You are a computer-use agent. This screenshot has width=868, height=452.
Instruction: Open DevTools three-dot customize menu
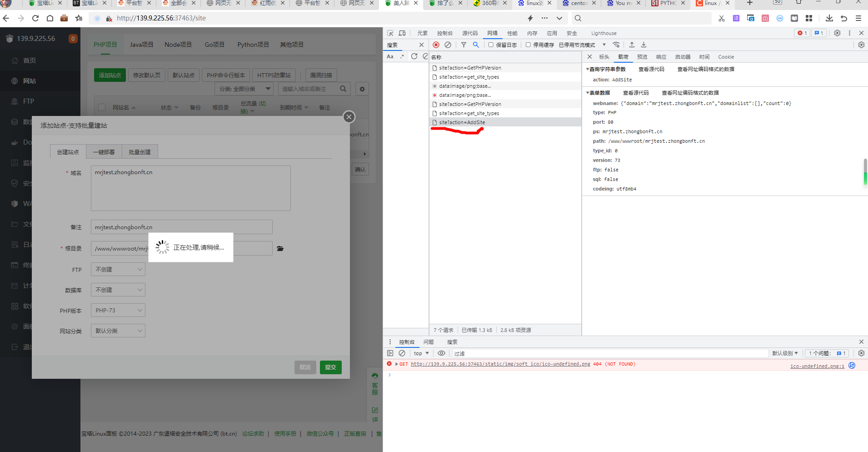point(849,33)
